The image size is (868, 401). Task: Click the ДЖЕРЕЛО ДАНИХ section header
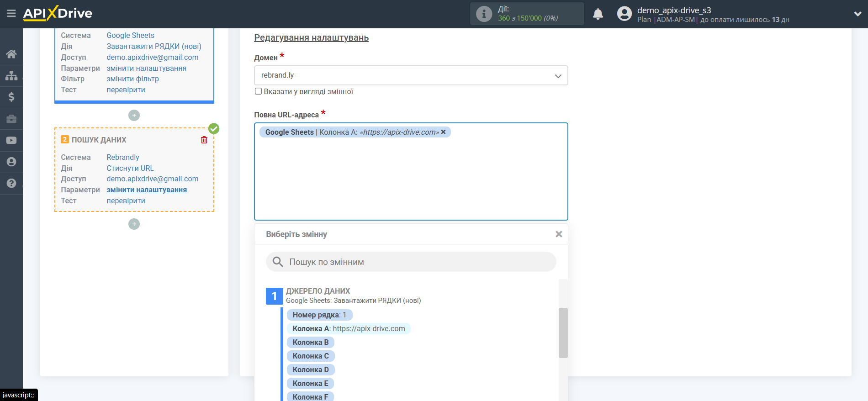(318, 291)
